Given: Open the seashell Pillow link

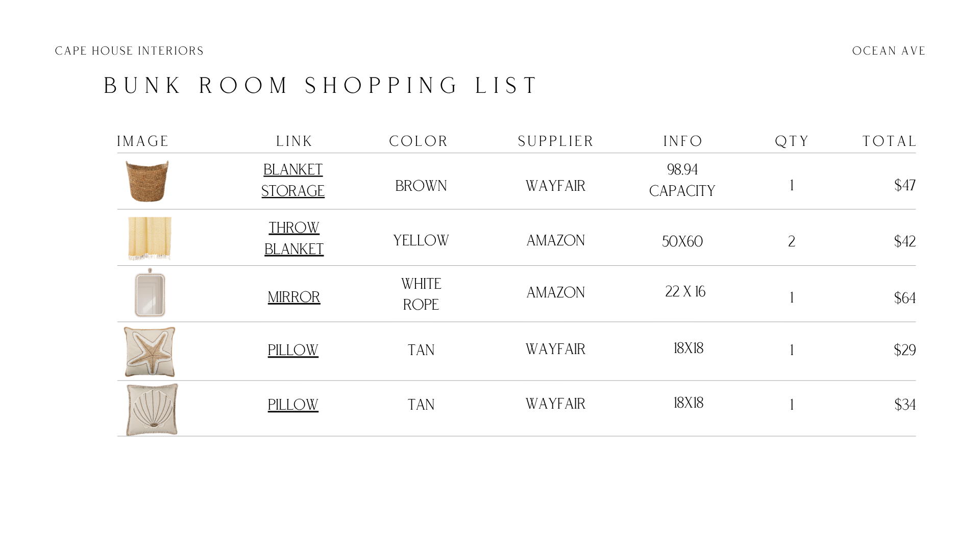Looking at the screenshot, I should click(293, 405).
